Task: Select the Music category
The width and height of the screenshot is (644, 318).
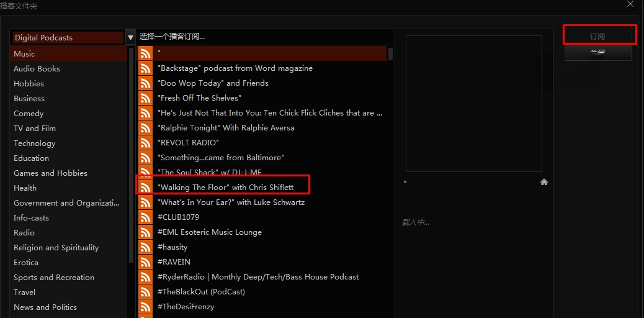Action: coord(69,54)
